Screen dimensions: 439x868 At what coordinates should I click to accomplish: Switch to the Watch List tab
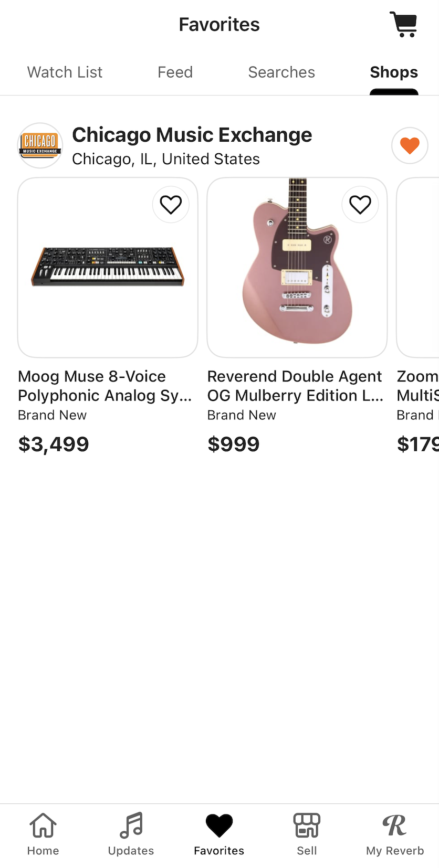tap(65, 72)
